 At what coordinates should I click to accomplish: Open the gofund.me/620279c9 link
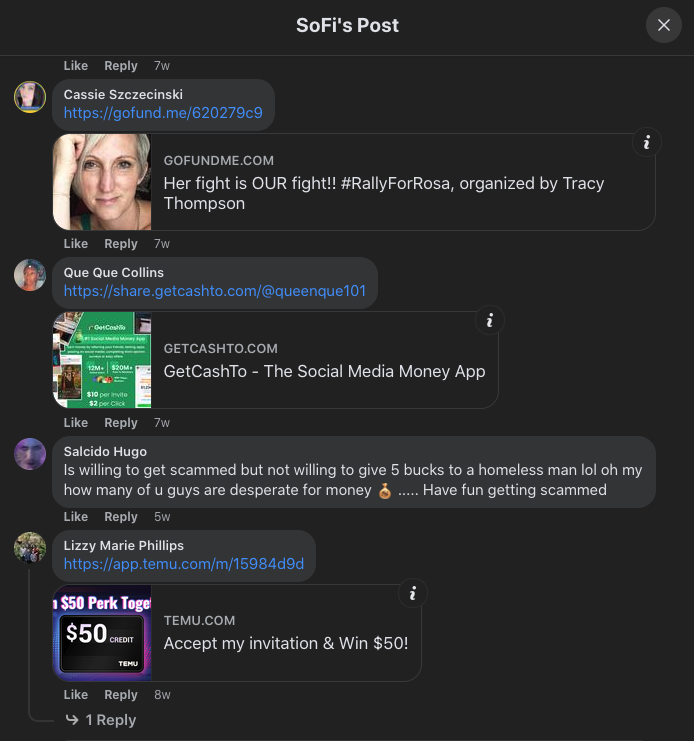[x=163, y=113]
